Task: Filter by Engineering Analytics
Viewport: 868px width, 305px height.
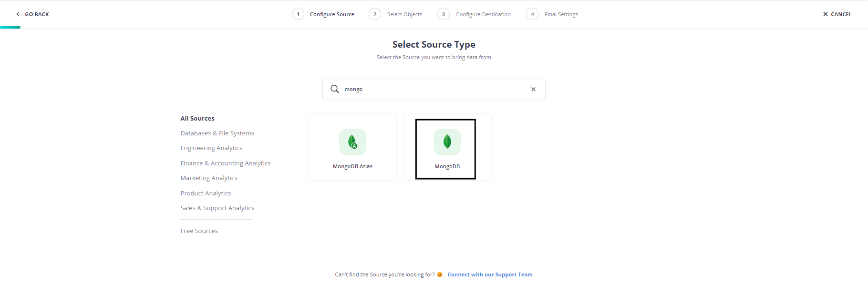Action: click(x=211, y=148)
